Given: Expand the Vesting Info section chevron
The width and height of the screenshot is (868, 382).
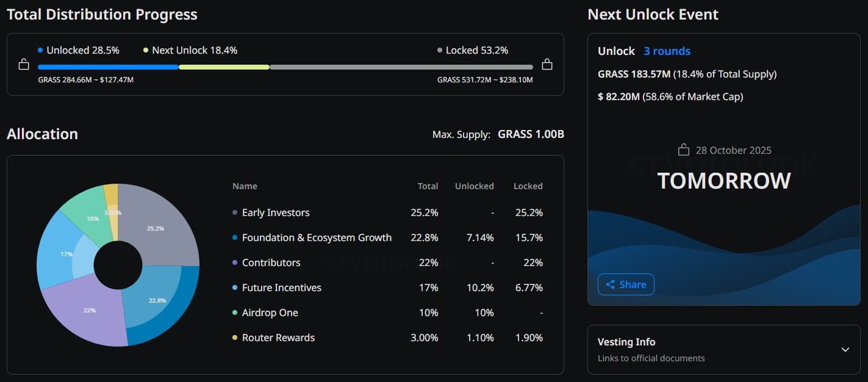Looking at the screenshot, I should tap(845, 349).
